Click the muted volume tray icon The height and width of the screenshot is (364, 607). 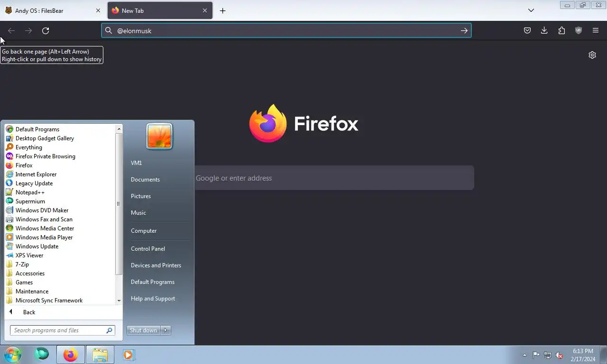(559, 355)
